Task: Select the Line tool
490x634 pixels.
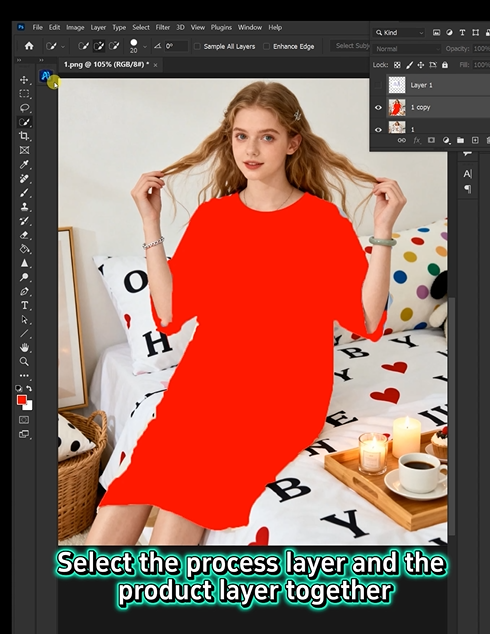Action: tap(24, 334)
